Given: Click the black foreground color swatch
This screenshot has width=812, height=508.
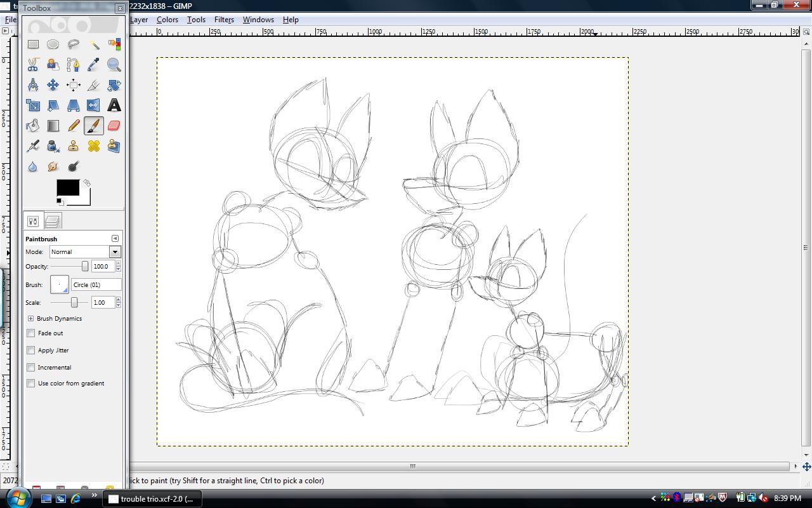Looking at the screenshot, I should pyautogui.click(x=68, y=187).
